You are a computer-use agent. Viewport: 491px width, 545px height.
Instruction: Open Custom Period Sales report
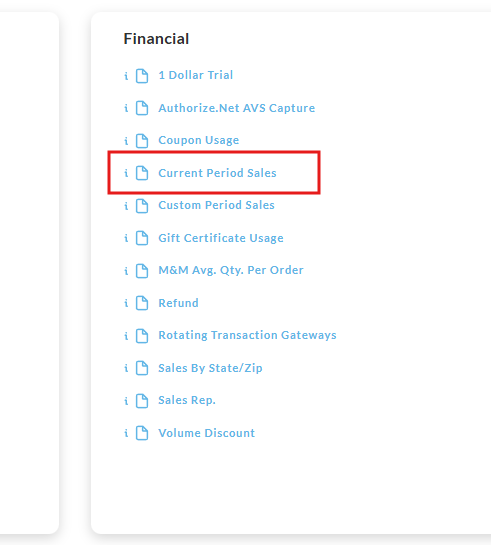216,205
